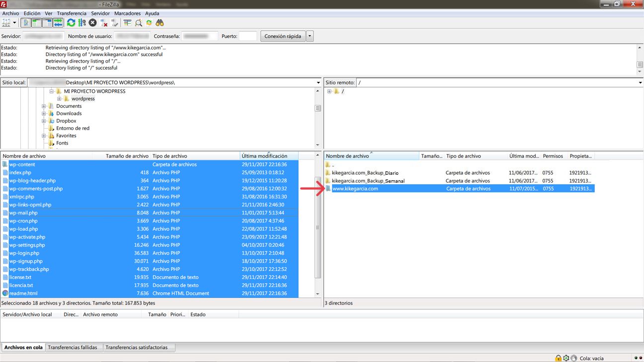Open the Edición menu
The width and height of the screenshot is (644, 362).
coord(32,13)
